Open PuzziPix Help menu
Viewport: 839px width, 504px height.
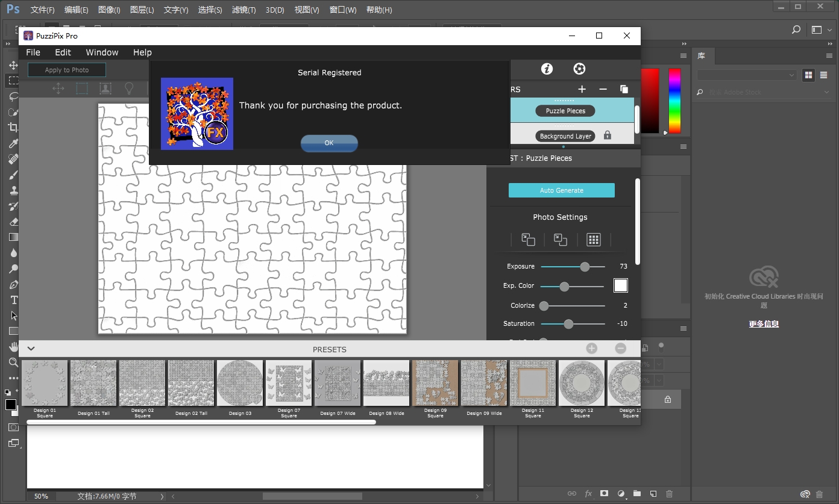click(142, 52)
